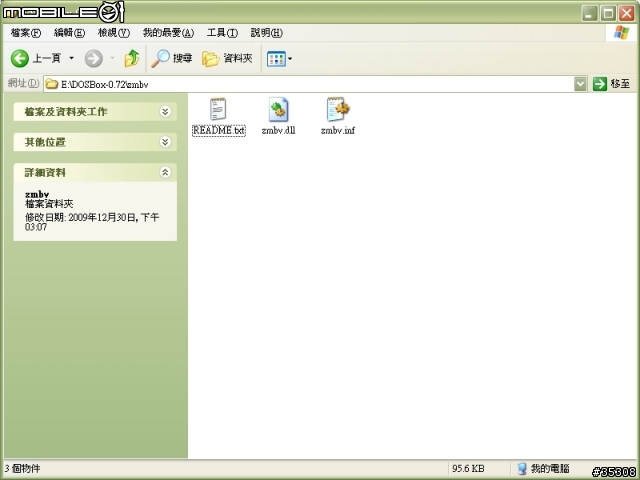Click the zmbv.inf file name label
This screenshot has width=640, height=480.
coord(338,131)
